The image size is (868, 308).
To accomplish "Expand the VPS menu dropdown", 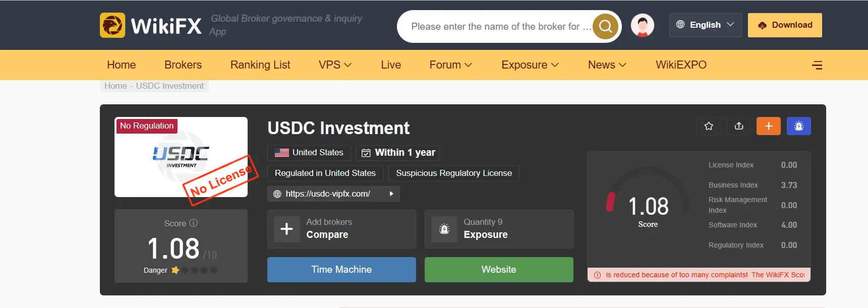I will (335, 65).
